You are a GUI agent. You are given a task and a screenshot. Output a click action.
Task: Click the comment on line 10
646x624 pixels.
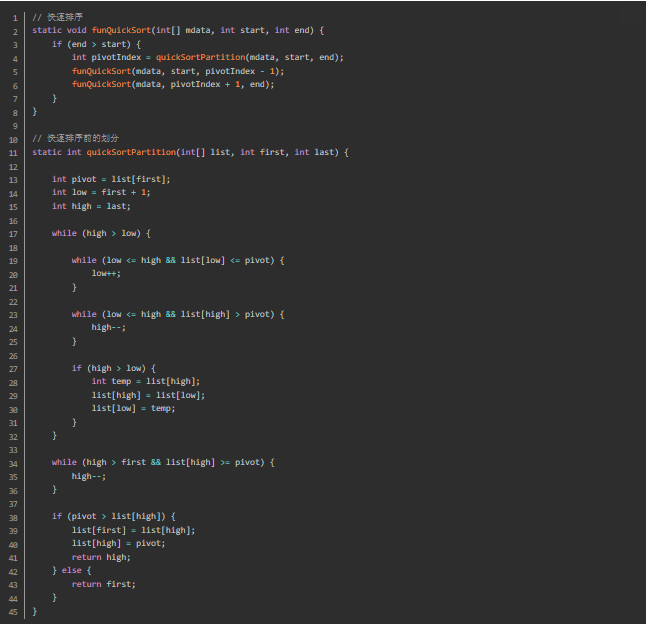pos(75,138)
